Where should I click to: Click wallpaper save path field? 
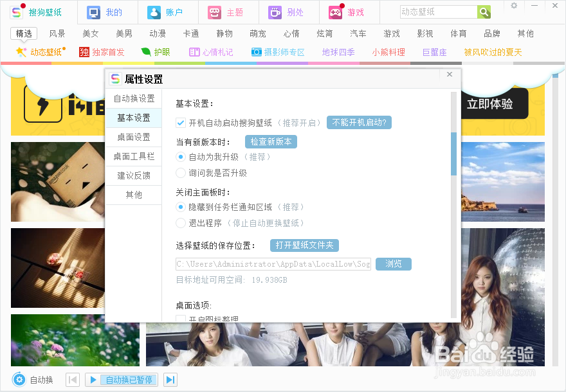[x=273, y=264]
